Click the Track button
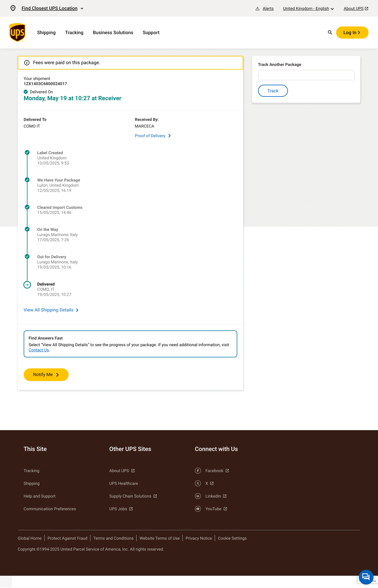Viewport: 378px width, 588px height. point(273,91)
